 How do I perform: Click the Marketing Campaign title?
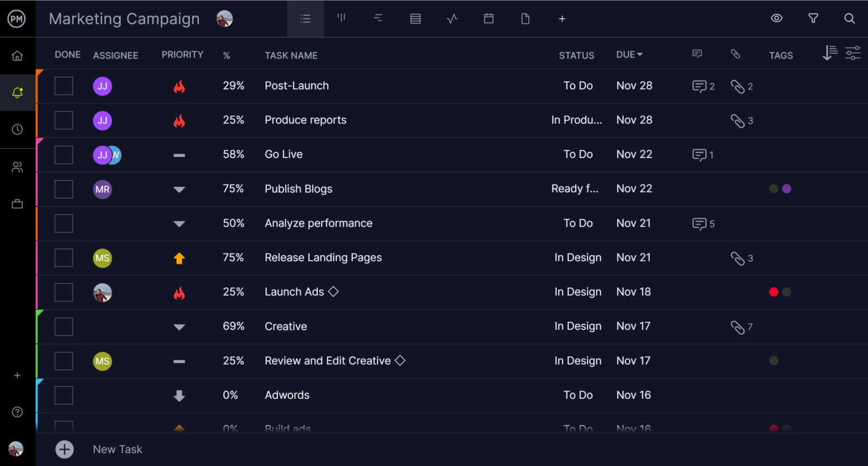tap(124, 18)
